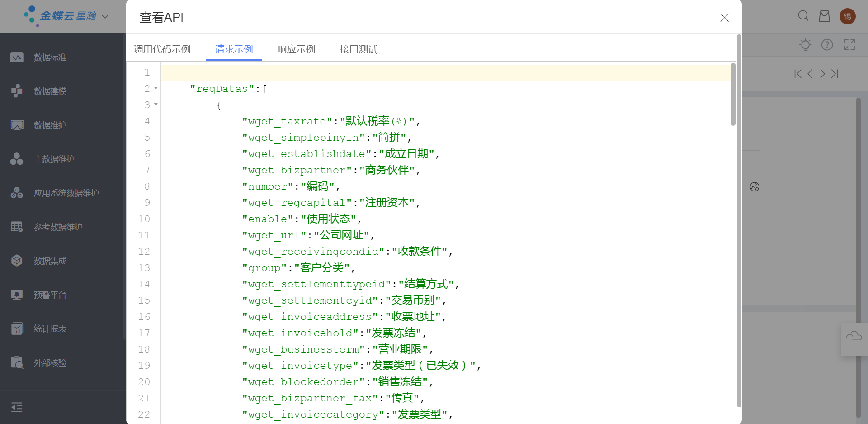Open 主数据维护 sidebar icon
This screenshot has width=868, height=424.
pos(17,159)
